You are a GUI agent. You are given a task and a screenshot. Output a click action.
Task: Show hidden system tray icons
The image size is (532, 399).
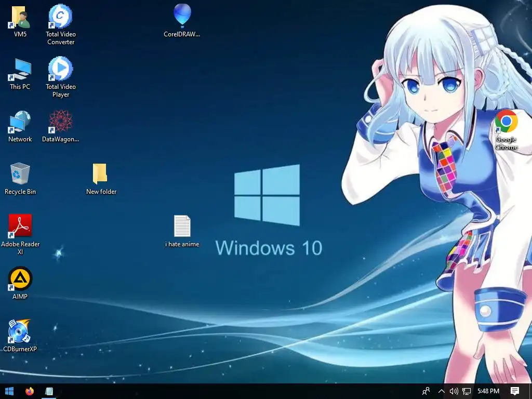442,391
